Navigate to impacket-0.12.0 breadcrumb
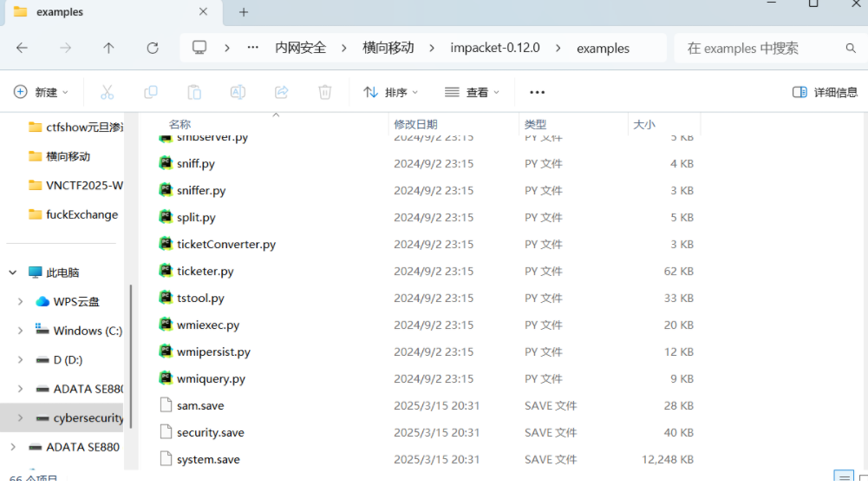This screenshot has height=486, width=868. (495, 48)
